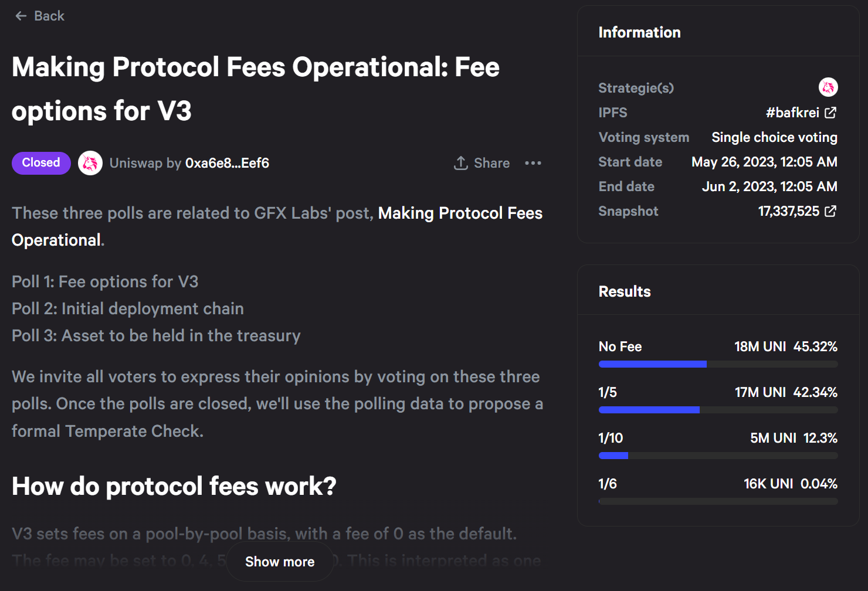Click the share upload icon

click(x=461, y=163)
